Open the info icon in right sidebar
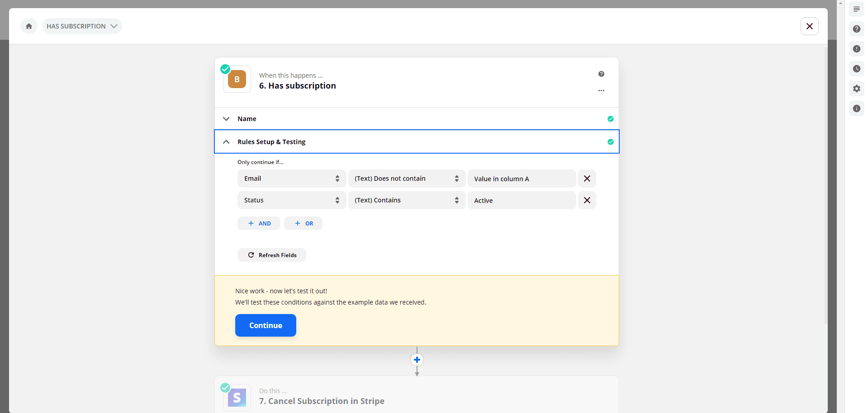Screen dimensions: 868x413 click(857, 108)
